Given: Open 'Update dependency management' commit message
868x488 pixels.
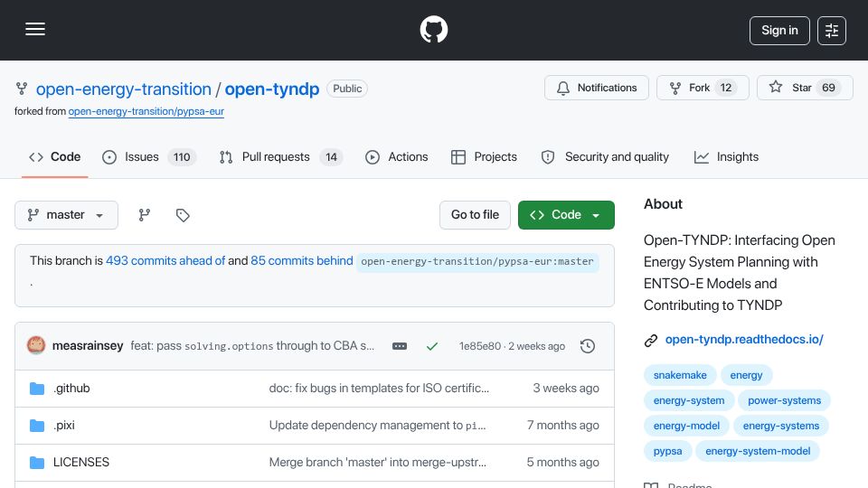Looking at the screenshot, I should pos(378,426).
